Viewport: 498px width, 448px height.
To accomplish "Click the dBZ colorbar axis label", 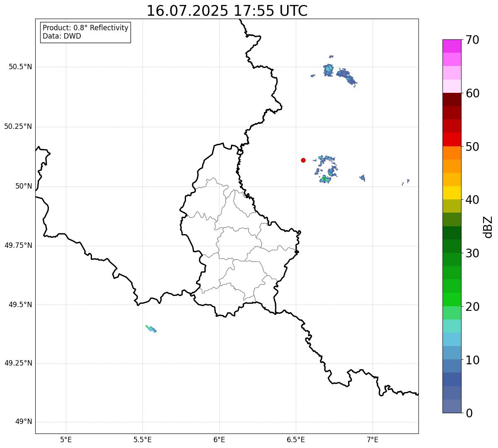I will (488, 227).
